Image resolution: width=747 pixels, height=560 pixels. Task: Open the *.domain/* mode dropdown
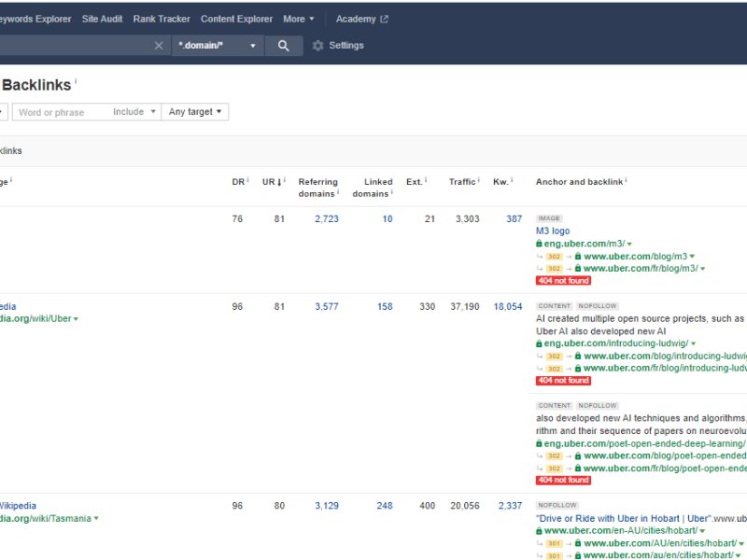218,46
